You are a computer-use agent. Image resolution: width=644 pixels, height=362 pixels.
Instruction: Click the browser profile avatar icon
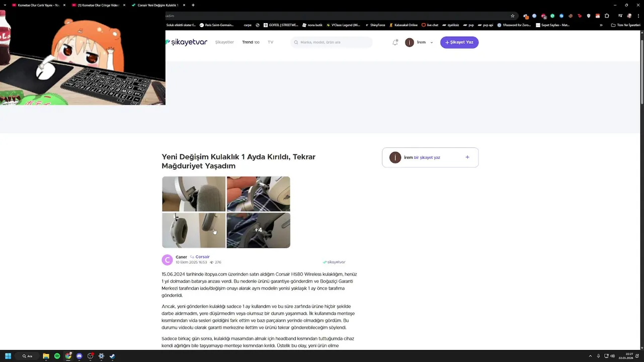point(629,16)
